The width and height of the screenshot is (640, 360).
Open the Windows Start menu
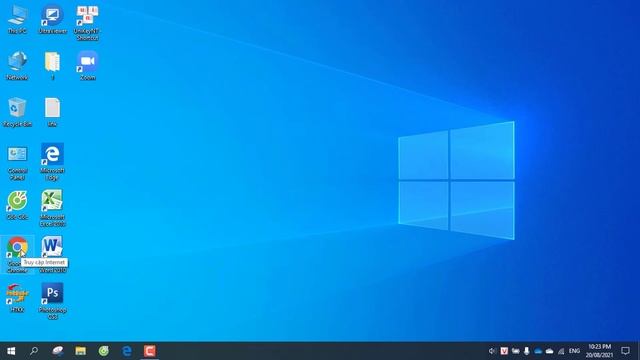tap(11, 351)
